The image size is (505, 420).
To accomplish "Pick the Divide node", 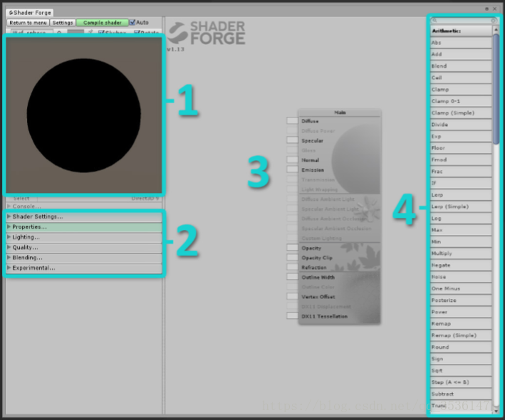I will pos(462,125).
